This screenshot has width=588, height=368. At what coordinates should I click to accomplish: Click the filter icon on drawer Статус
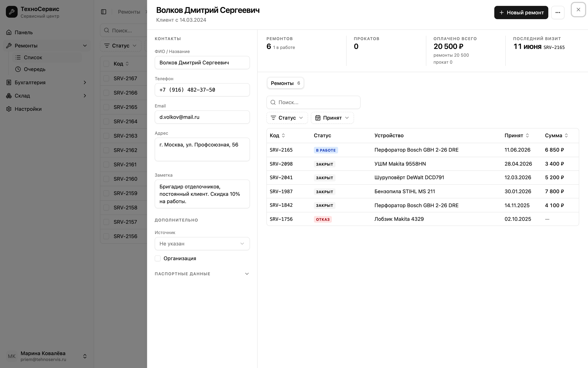tap(273, 118)
